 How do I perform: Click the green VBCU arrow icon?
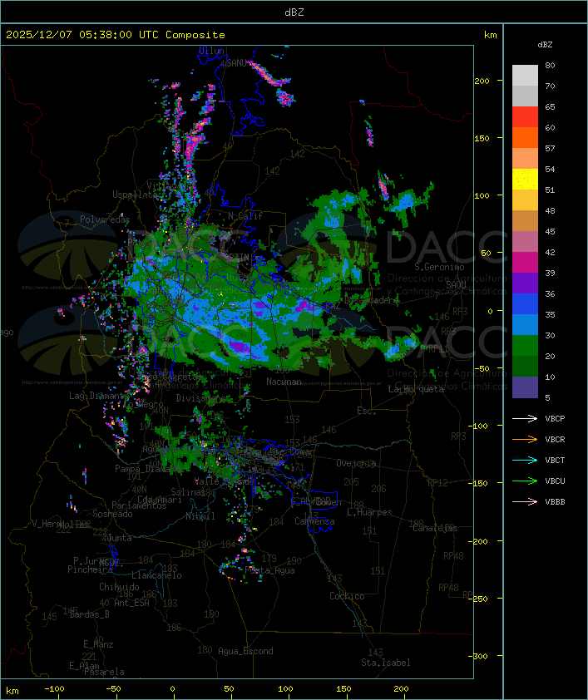(525, 481)
